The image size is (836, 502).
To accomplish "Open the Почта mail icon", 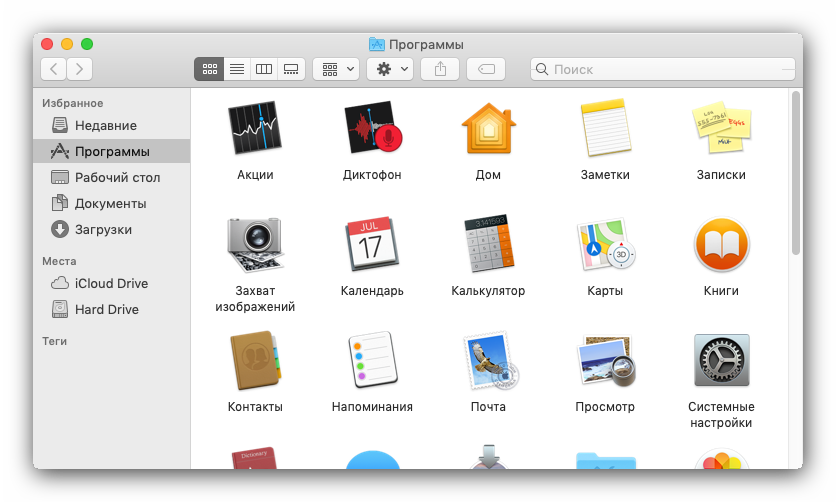I will (489, 360).
